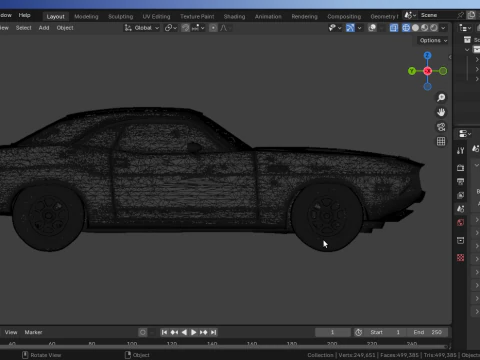This screenshot has width=480, height=360.
Task: Open the scene browse icon dropdown
Action: pos(410,15)
